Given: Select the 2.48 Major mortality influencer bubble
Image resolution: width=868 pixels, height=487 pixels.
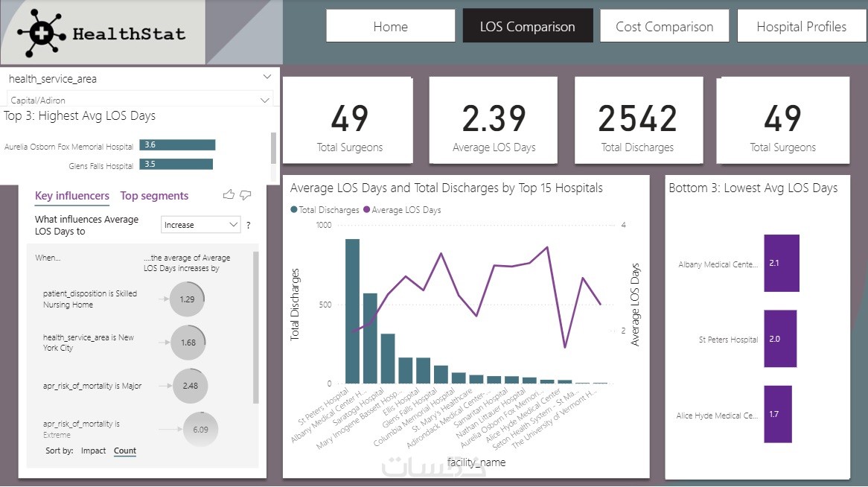Looking at the screenshot, I should coord(190,386).
